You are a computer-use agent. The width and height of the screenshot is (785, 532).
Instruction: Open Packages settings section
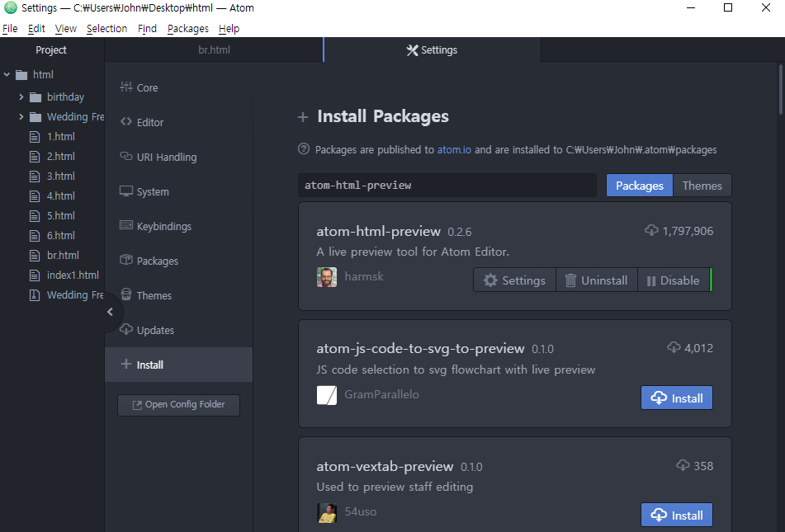coord(179,261)
